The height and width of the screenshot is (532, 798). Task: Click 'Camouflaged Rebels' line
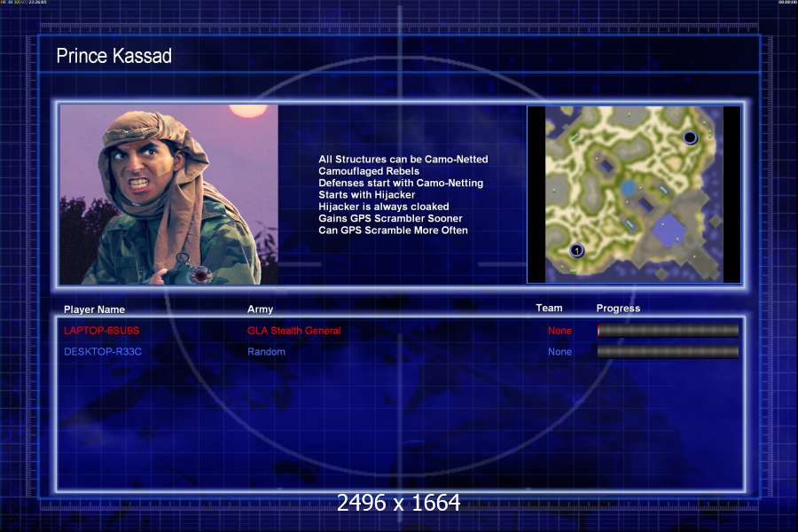coord(369,171)
